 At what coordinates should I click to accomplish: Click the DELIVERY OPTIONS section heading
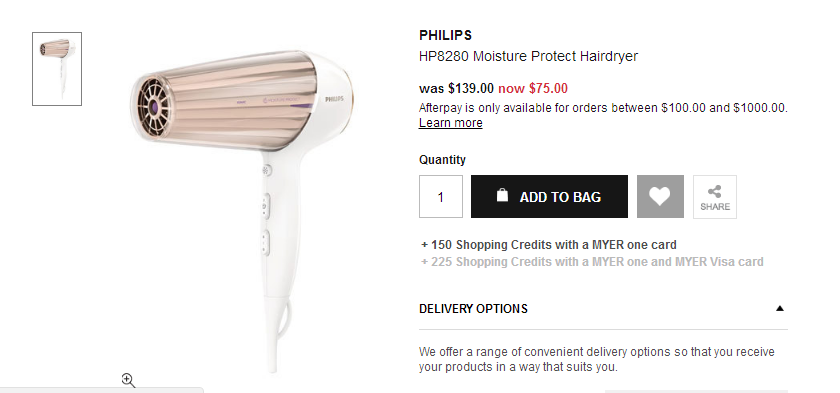[x=474, y=309]
